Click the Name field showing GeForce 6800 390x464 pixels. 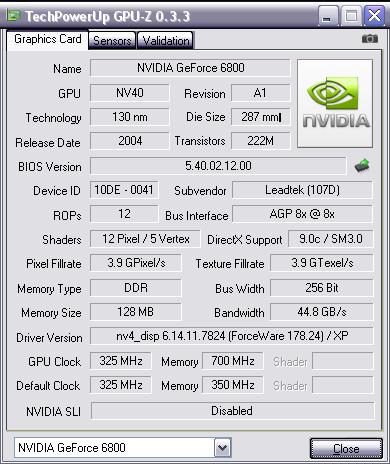[190, 68]
